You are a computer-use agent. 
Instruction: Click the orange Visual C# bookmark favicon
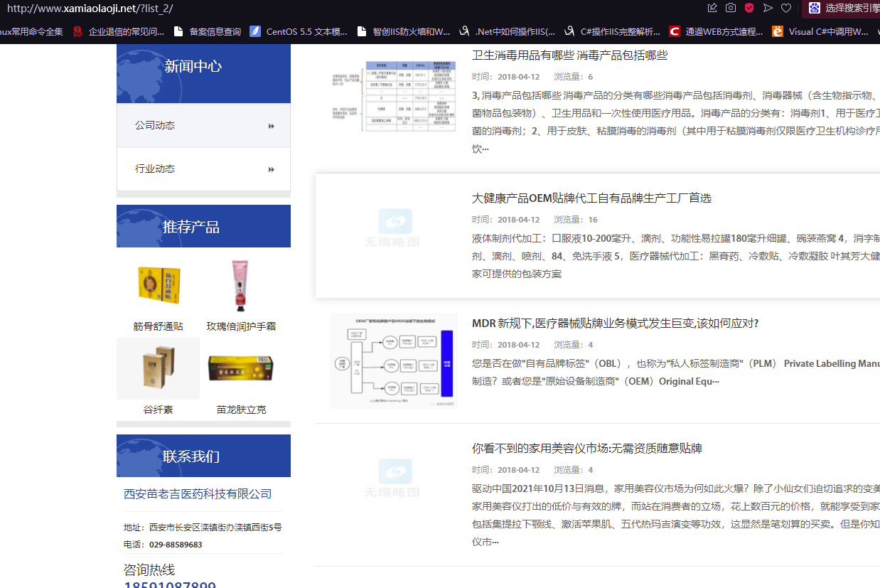(x=777, y=31)
